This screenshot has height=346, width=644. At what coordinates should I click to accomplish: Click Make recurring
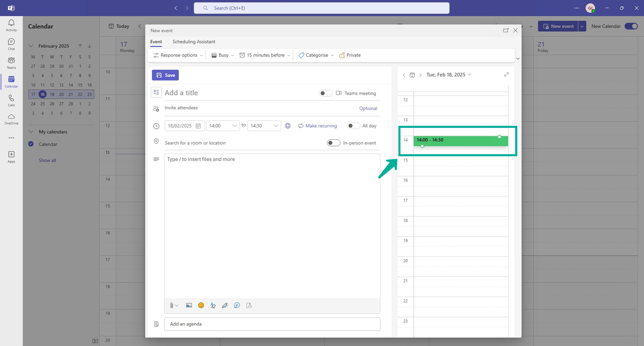[317, 126]
